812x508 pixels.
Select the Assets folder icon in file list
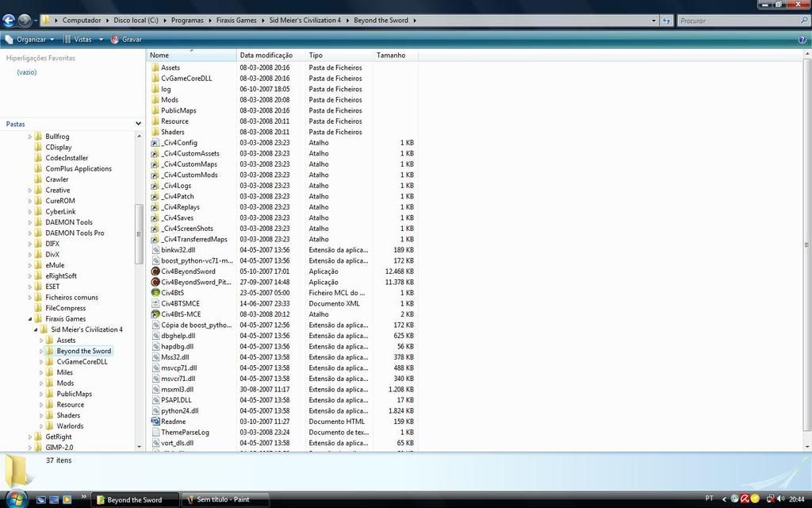coord(155,67)
